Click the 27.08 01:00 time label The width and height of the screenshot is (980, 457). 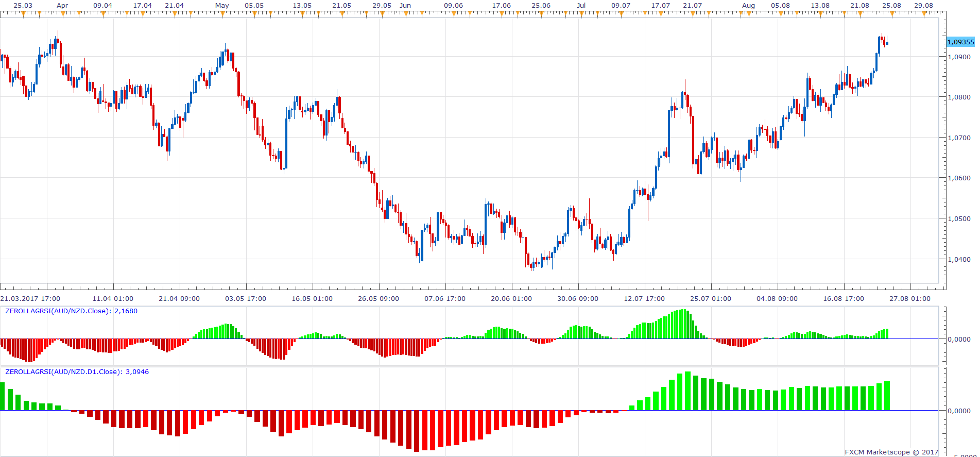tap(910, 299)
